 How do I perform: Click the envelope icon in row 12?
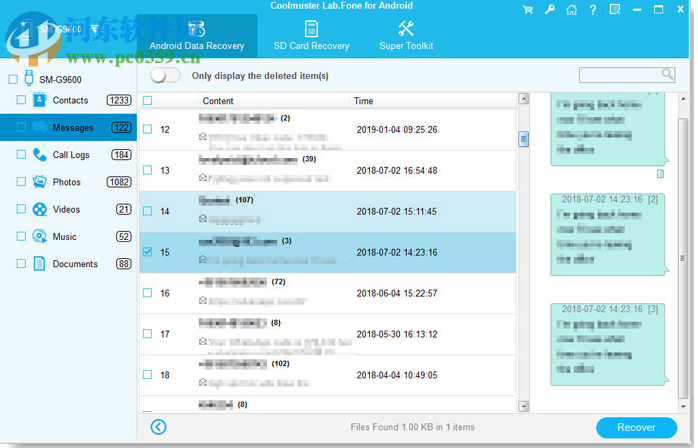[203, 136]
